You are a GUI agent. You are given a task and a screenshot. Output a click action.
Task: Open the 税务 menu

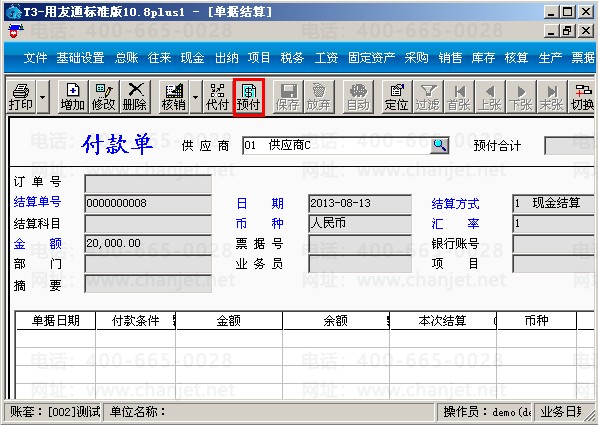point(292,58)
